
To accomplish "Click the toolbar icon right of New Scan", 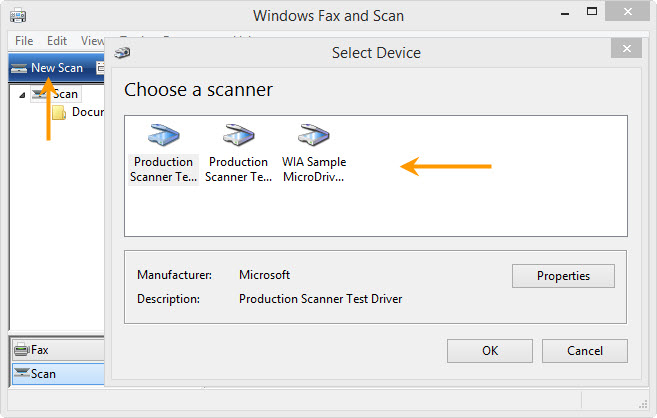I will (100, 68).
